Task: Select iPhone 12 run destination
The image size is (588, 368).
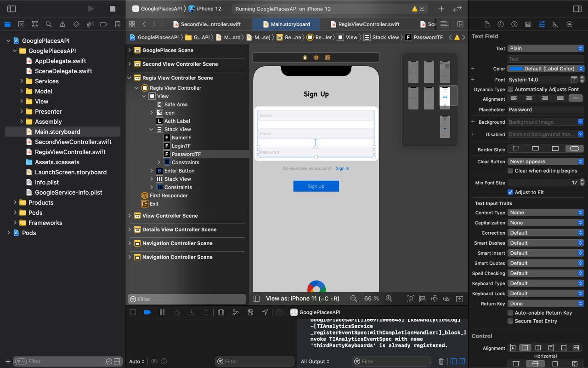Action: (205, 9)
